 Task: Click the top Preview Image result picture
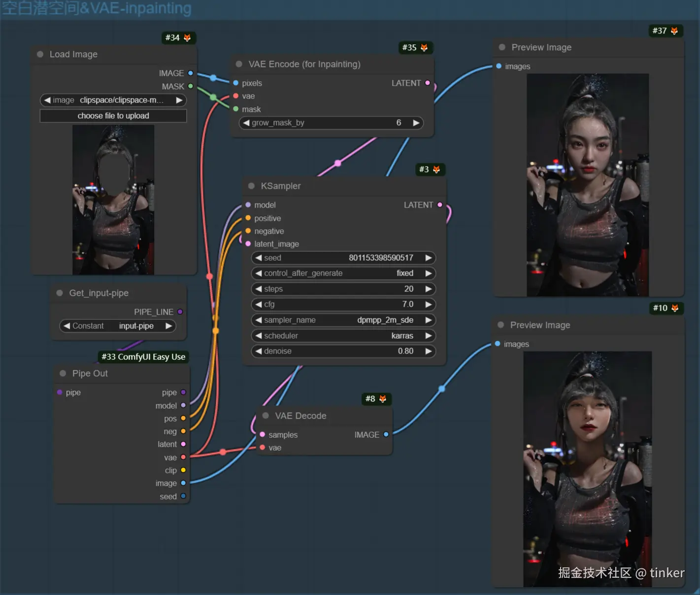point(588,185)
